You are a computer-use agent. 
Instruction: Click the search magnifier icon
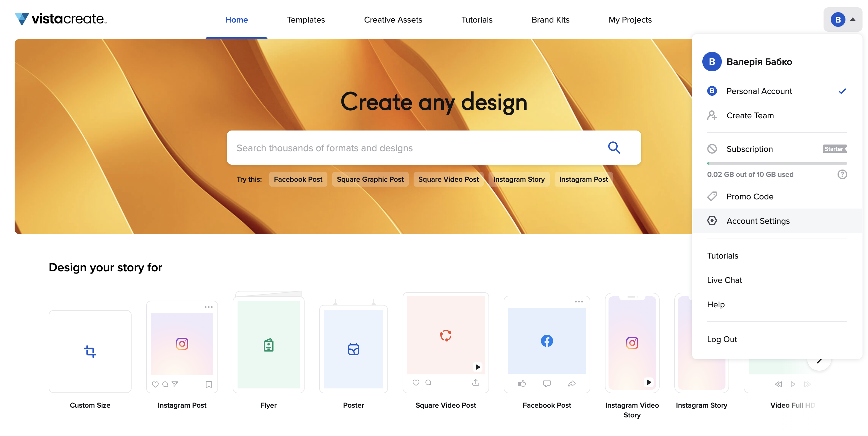(614, 147)
